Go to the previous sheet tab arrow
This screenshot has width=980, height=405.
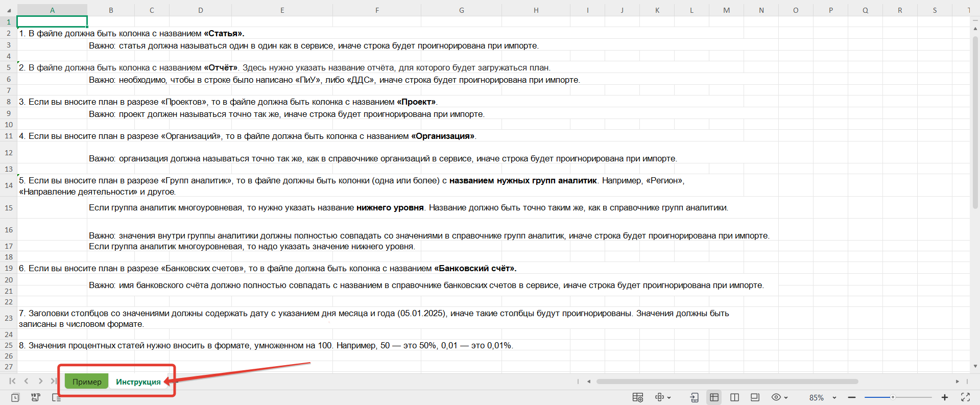26,381
